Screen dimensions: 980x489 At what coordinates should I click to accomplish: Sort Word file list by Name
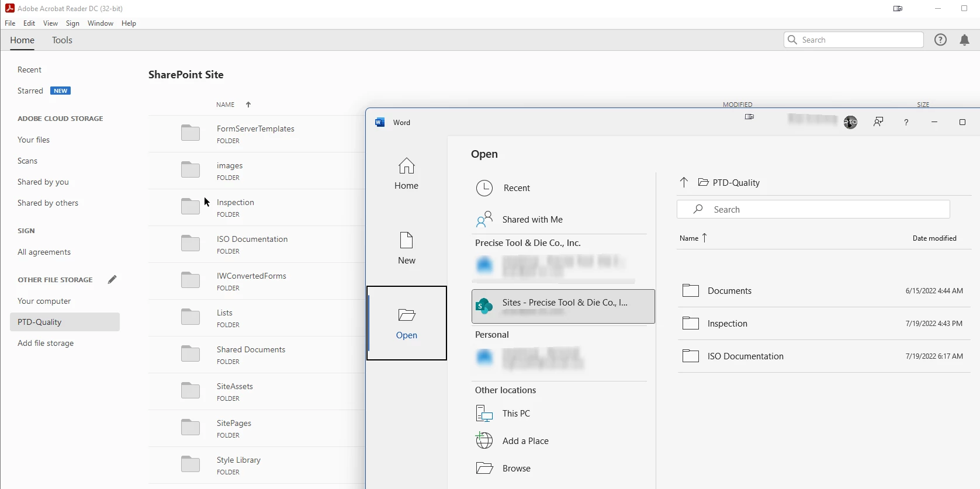coord(693,238)
